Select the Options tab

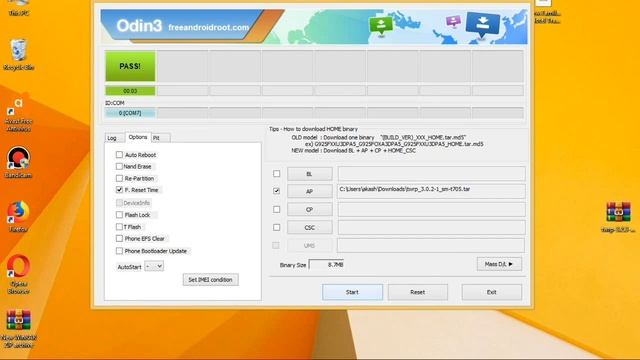pos(138,137)
